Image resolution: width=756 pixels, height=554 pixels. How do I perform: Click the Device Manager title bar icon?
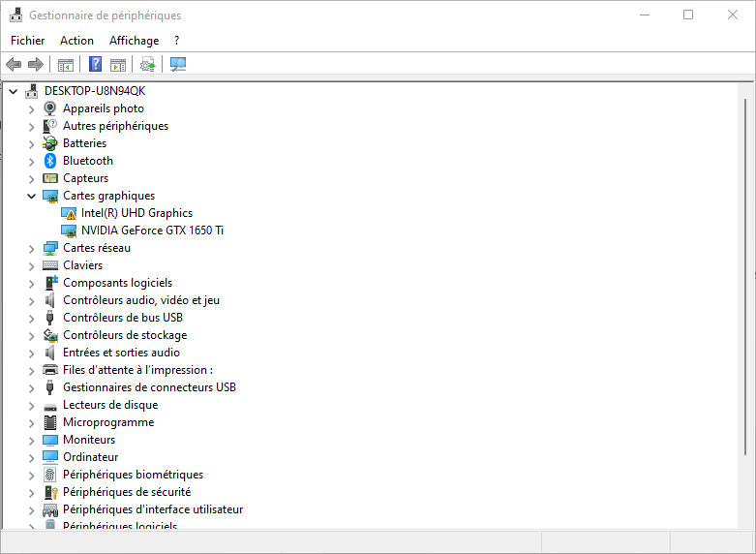coord(15,15)
